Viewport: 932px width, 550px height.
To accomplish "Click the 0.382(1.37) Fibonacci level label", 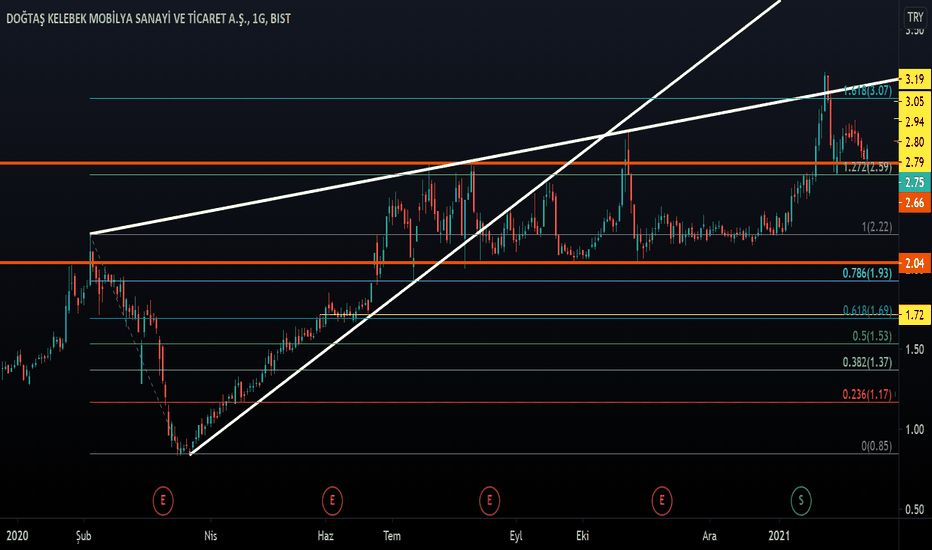I will [867, 362].
